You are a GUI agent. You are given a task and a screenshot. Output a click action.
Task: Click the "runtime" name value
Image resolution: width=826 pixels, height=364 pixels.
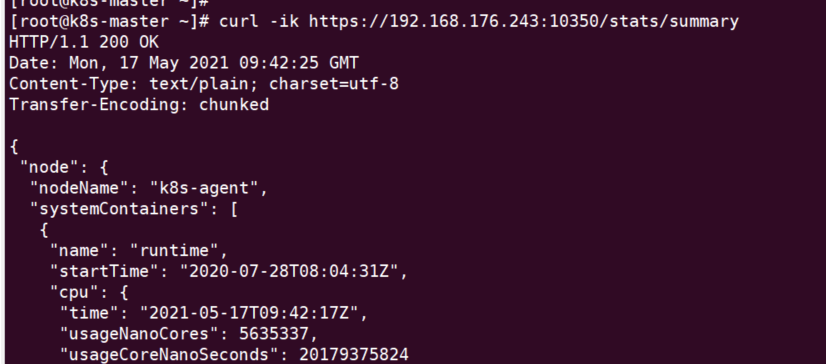click(x=174, y=251)
